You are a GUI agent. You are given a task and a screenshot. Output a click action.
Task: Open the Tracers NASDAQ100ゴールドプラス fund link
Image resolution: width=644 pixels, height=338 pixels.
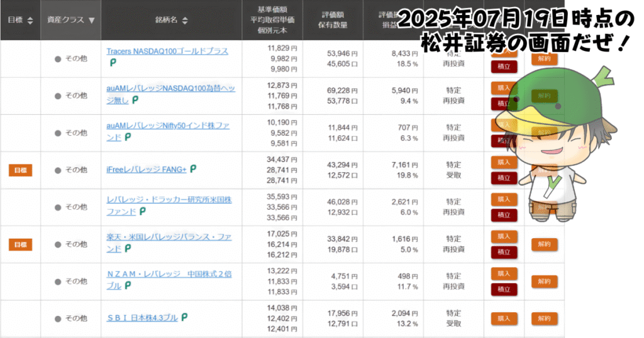coord(167,52)
